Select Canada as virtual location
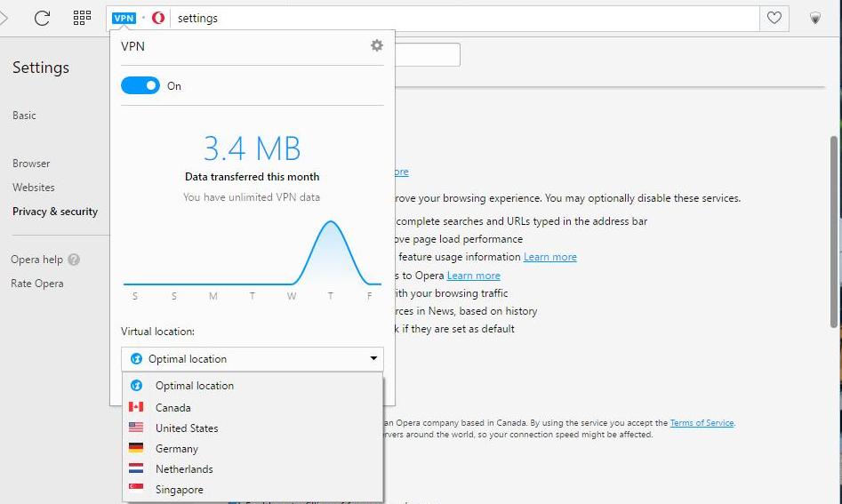842x504 pixels. [x=253, y=407]
